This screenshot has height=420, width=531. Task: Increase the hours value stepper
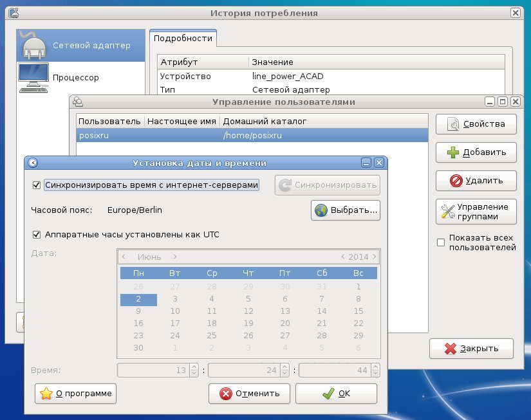(x=194, y=367)
